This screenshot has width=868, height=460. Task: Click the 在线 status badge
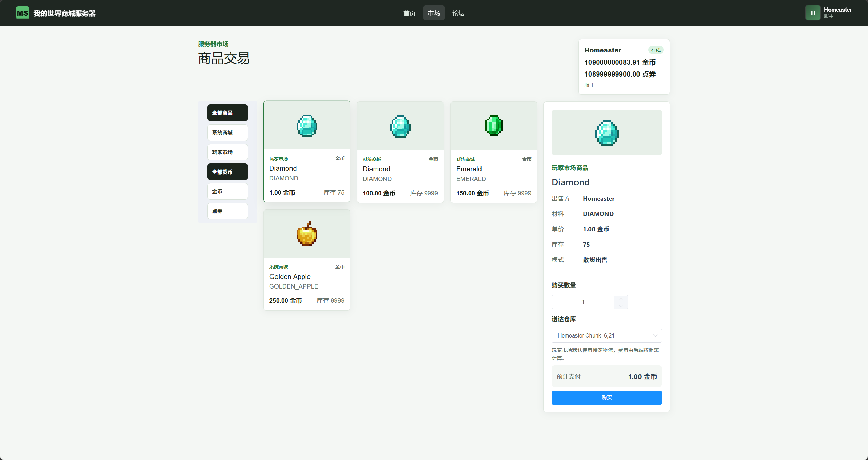656,50
